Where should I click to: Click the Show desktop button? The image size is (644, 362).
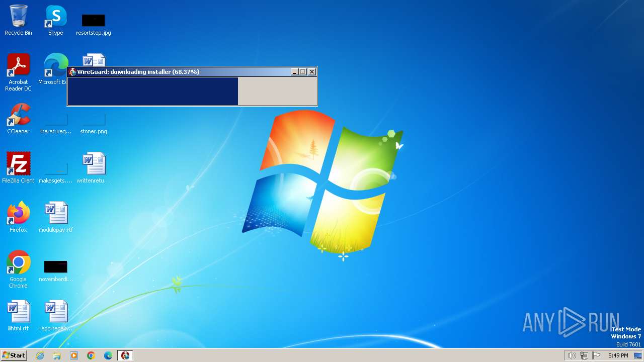(x=638, y=355)
